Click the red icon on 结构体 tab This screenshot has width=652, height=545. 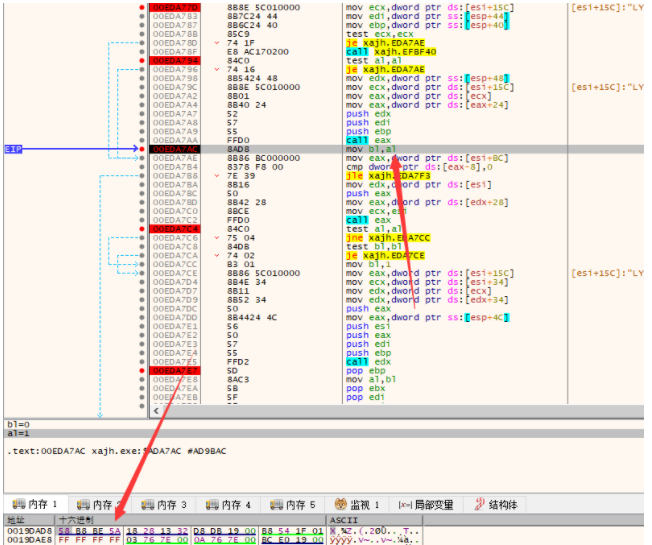479,504
